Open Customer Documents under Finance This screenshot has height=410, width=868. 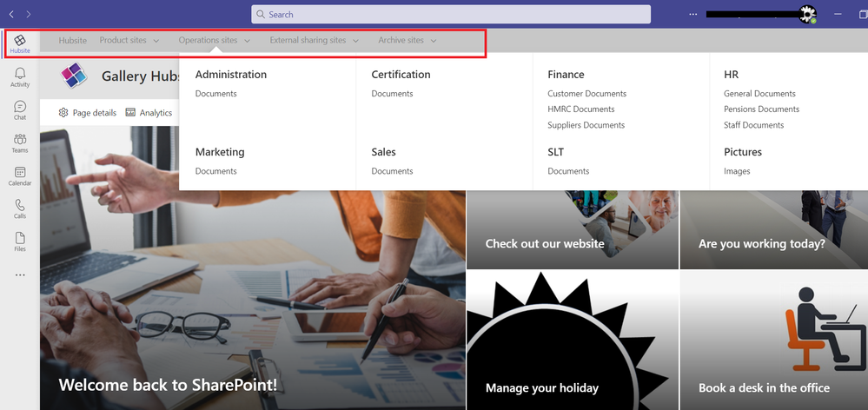(586, 94)
